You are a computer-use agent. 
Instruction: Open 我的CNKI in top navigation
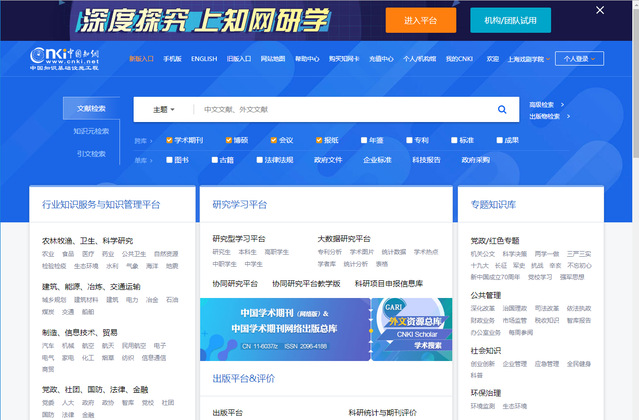pyautogui.click(x=459, y=59)
